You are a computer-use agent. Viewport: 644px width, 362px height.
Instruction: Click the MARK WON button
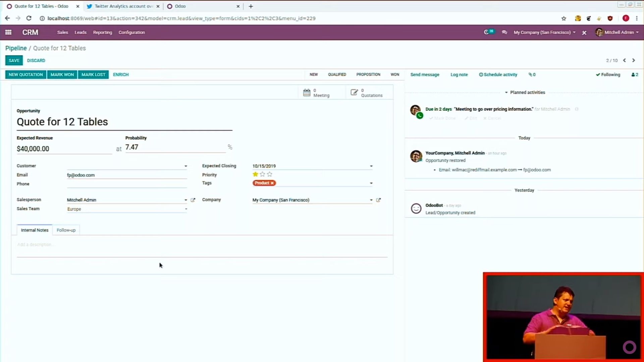click(x=62, y=74)
